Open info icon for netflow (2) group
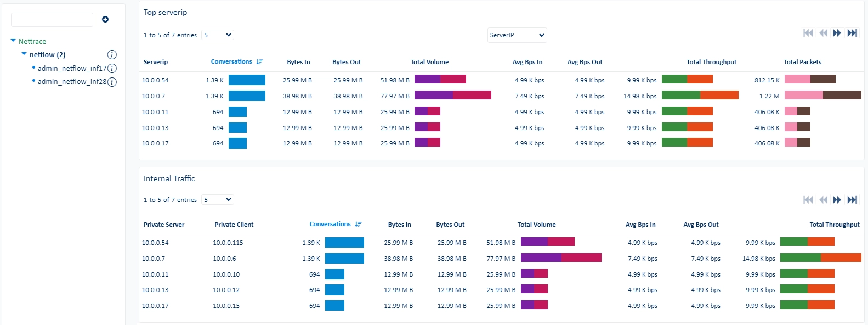Screen dimensions: 868x325 click(x=112, y=54)
